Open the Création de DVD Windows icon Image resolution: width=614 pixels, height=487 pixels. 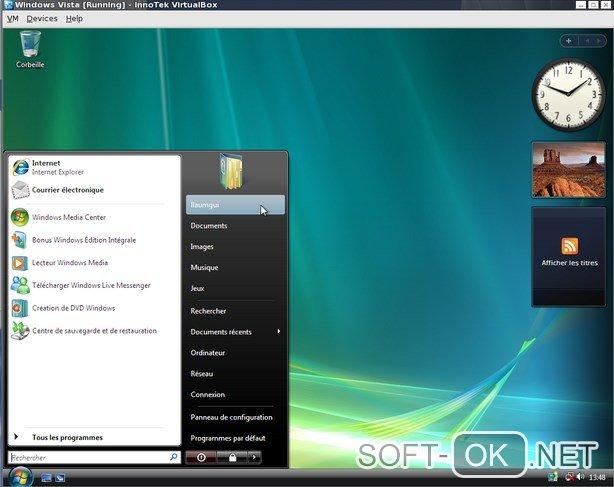coord(20,308)
